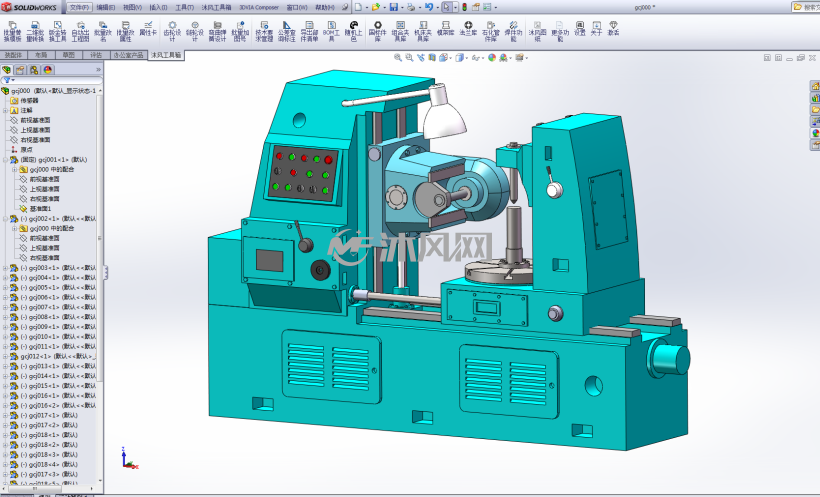Viewport: 820px width, 497px height.
Task: Open the 机床夹具库 fixture library
Action: (423, 31)
